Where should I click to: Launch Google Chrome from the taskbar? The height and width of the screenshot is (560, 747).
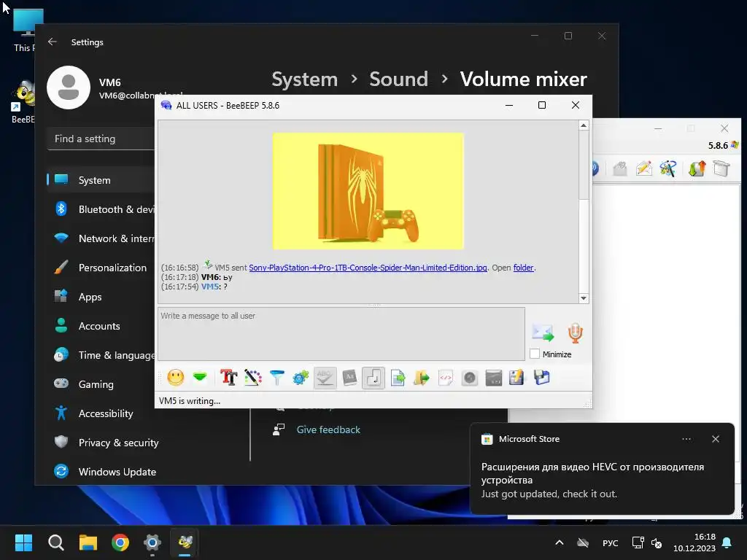click(120, 542)
